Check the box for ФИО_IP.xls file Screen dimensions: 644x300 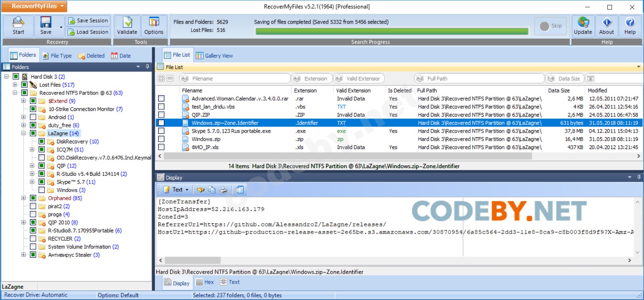tap(161, 147)
